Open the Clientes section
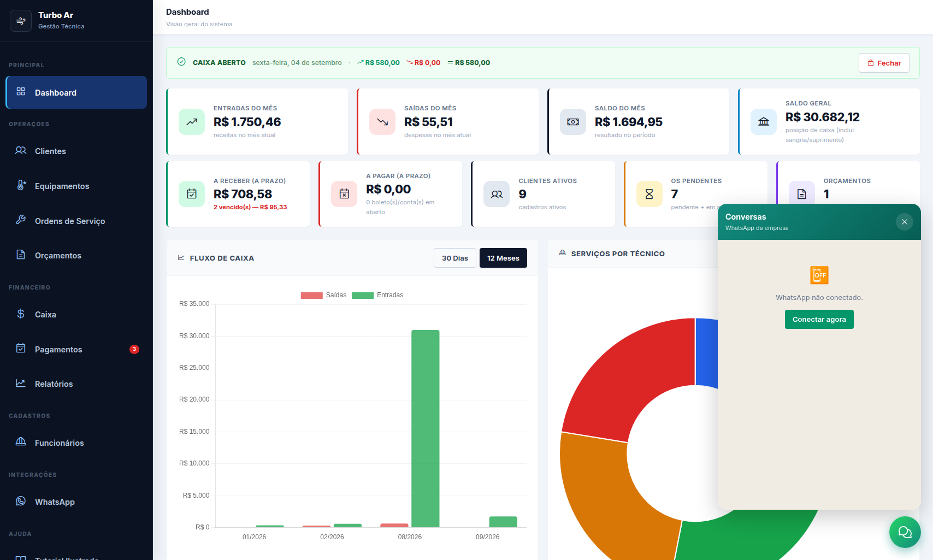933x560 pixels. point(76,151)
